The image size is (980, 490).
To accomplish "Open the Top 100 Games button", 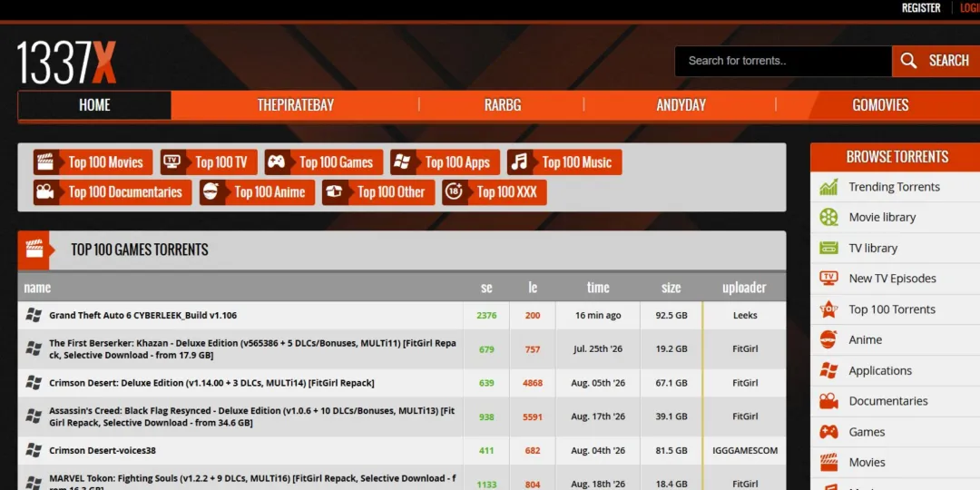I will (324, 162).
